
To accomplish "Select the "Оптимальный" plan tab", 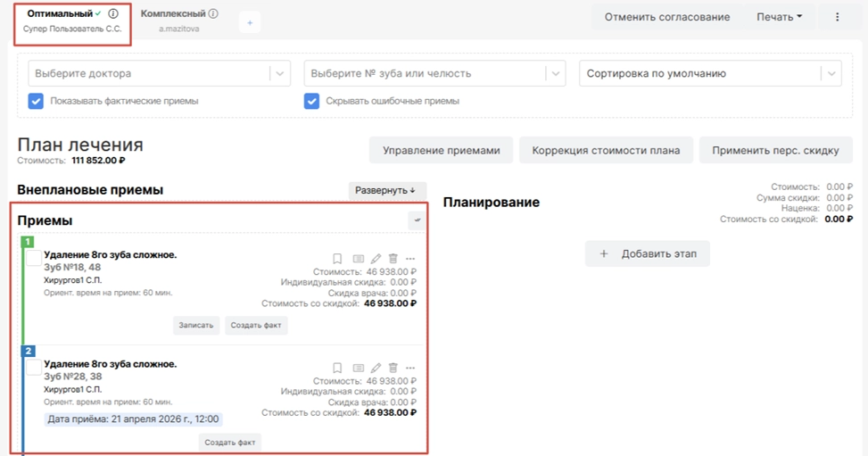I will (59, 14).
